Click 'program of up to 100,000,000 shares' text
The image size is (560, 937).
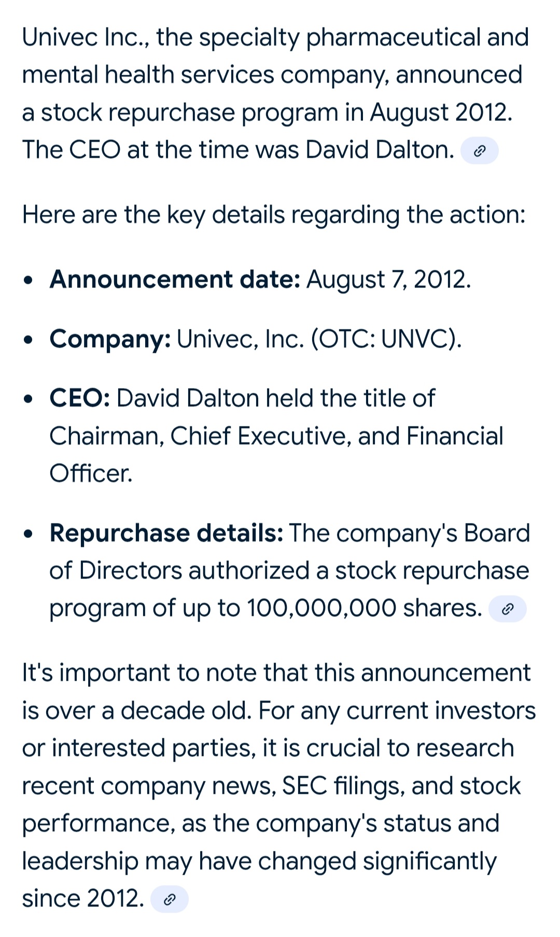pyautogui.click(x=266, y=609)
